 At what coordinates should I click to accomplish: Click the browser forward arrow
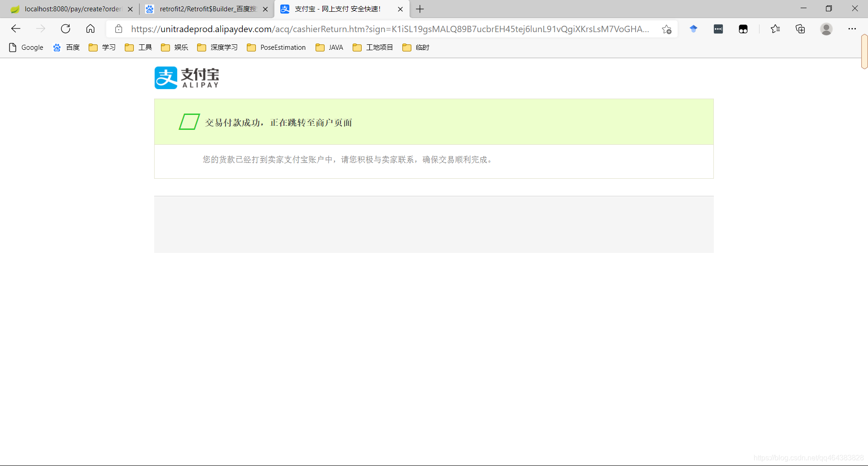41,29
